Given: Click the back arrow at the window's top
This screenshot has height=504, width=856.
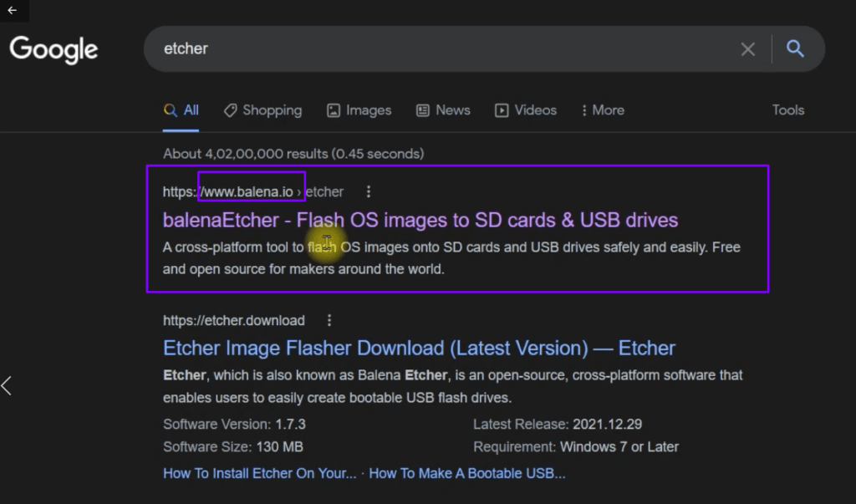Looking at the screenshot, I should pos(12,10).
